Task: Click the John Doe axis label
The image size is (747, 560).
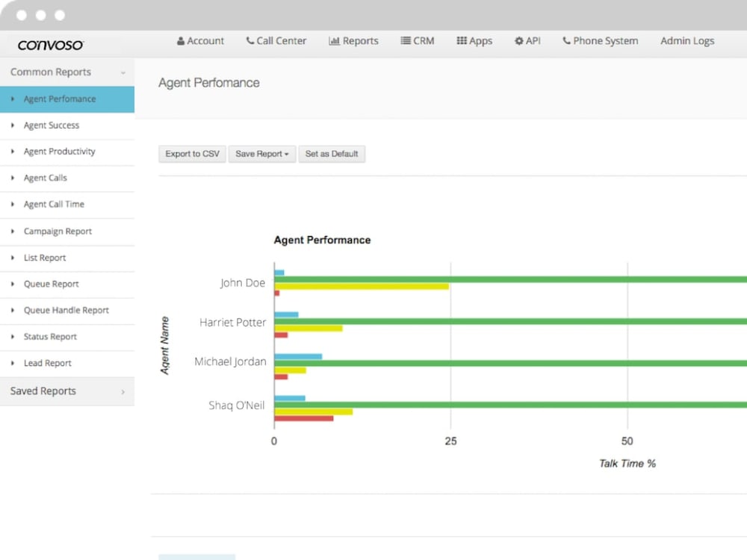Action: pyautogui.click(x=243, y=283)
